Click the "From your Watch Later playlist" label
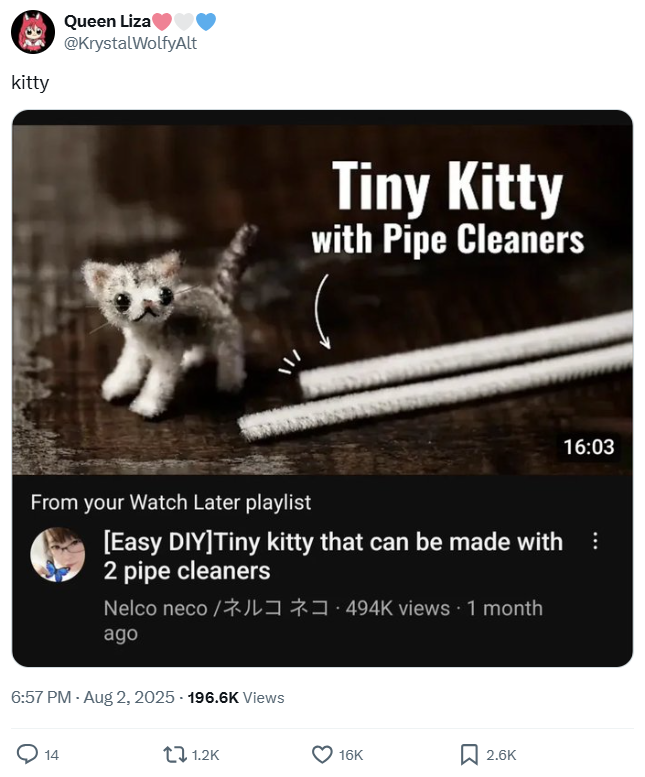Screen dimensions: 645x777 [x=171, y=502]
